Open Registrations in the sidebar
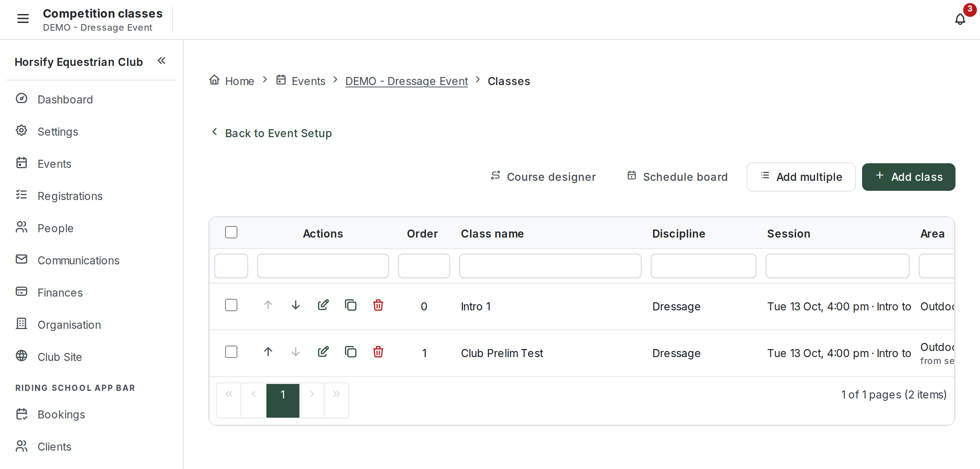Viewport: 980px width, 469px height. click(91, 196)
